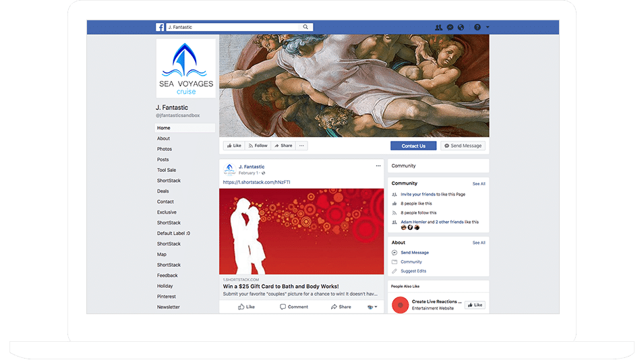This screenshot has height=360, width=644.
Task: Open the shortstack.com post URL link
Action: pos(256,182)
